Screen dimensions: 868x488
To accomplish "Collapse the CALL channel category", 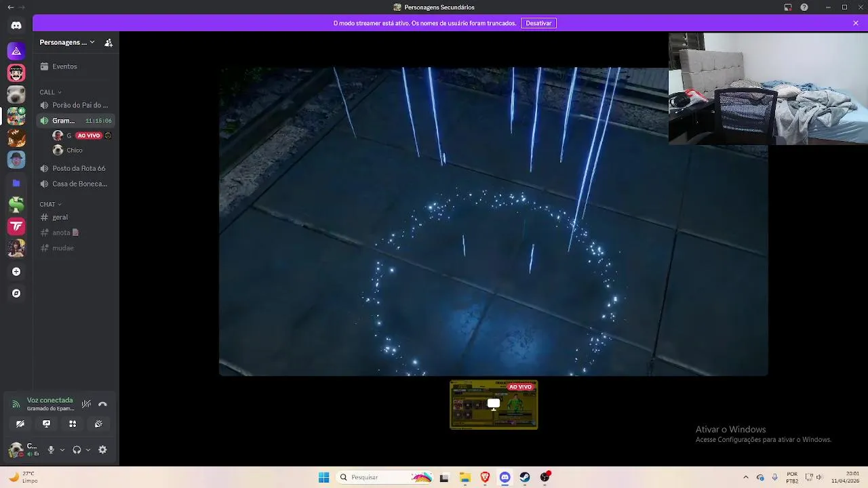I will (x=50, y=92).
